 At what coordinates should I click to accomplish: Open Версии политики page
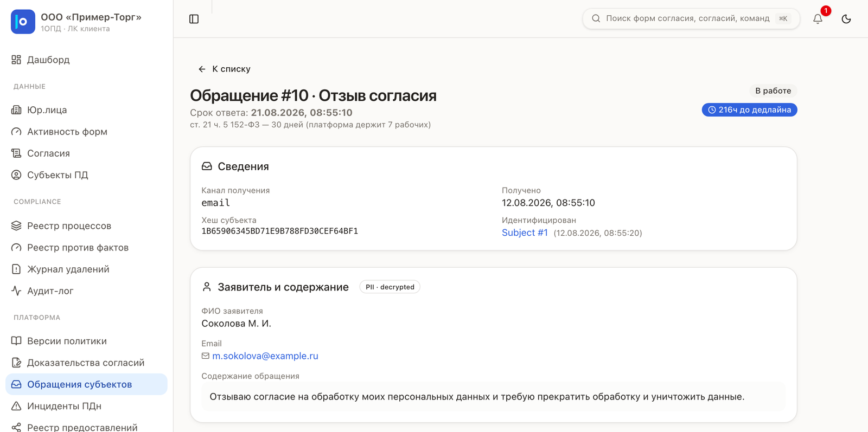point(86,341)
